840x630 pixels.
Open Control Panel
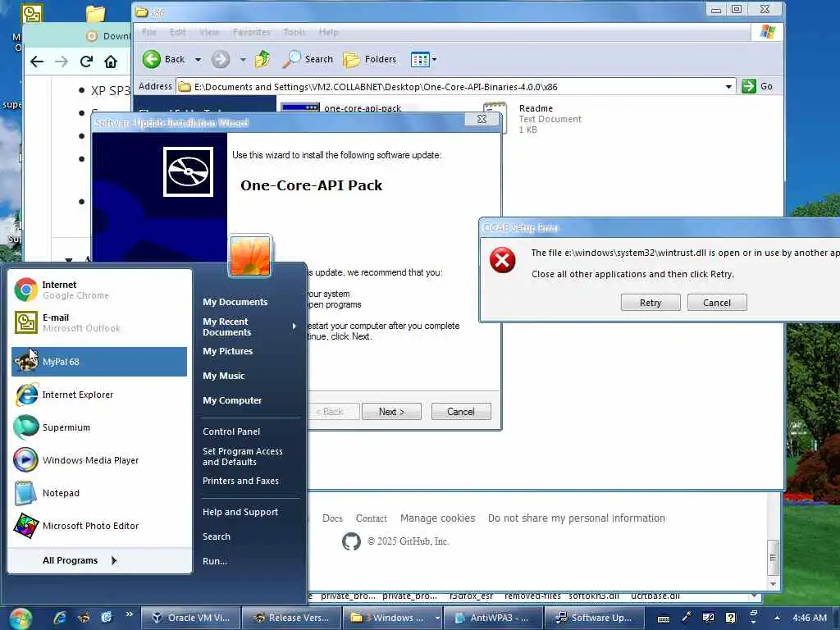pyautogui.click(x=231, y=431)
